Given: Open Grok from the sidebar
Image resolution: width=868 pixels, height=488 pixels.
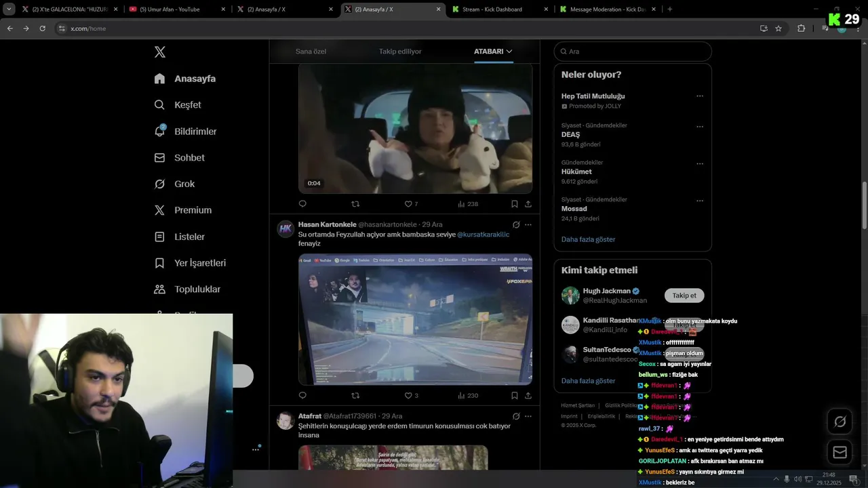Looking at the screenshot, I should pos(174,184).
